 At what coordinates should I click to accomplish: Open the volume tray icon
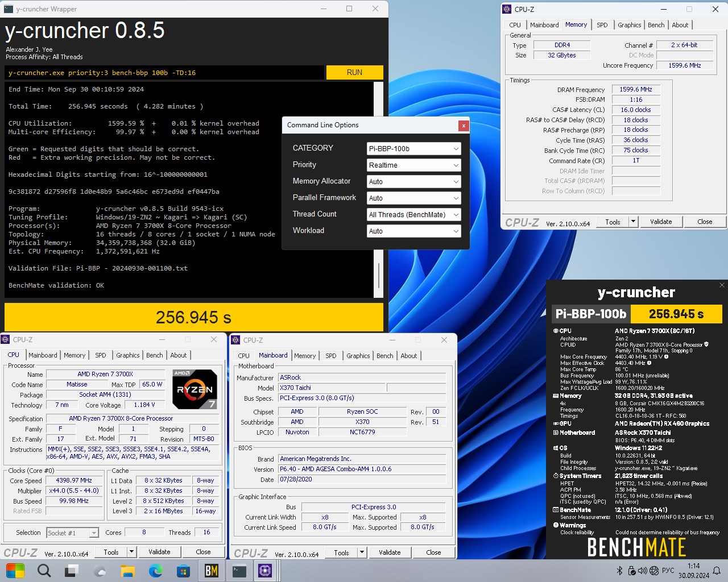click(x=643, y=571)
